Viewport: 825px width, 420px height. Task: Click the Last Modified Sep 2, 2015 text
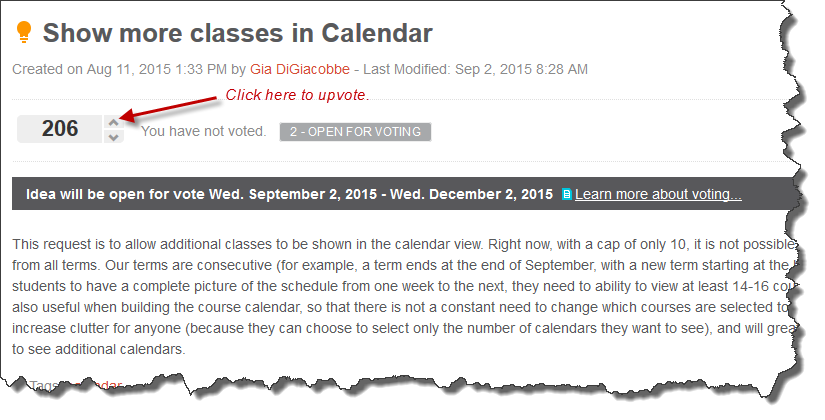coord(475,69)
